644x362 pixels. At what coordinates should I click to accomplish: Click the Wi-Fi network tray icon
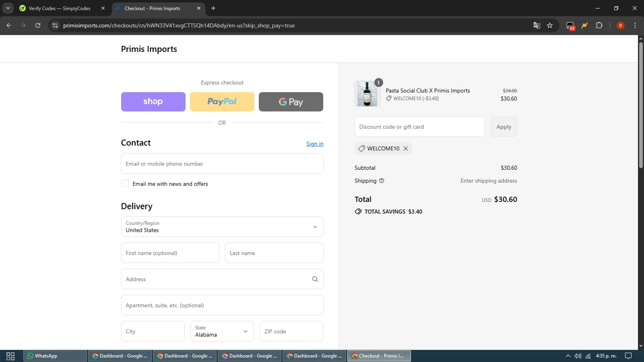588,356
